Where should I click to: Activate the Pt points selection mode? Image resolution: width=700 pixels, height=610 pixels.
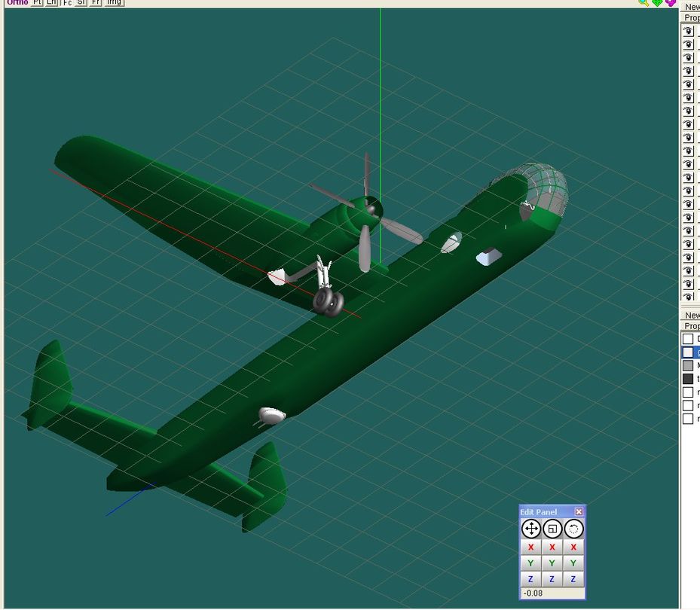(x=37, y=2)
